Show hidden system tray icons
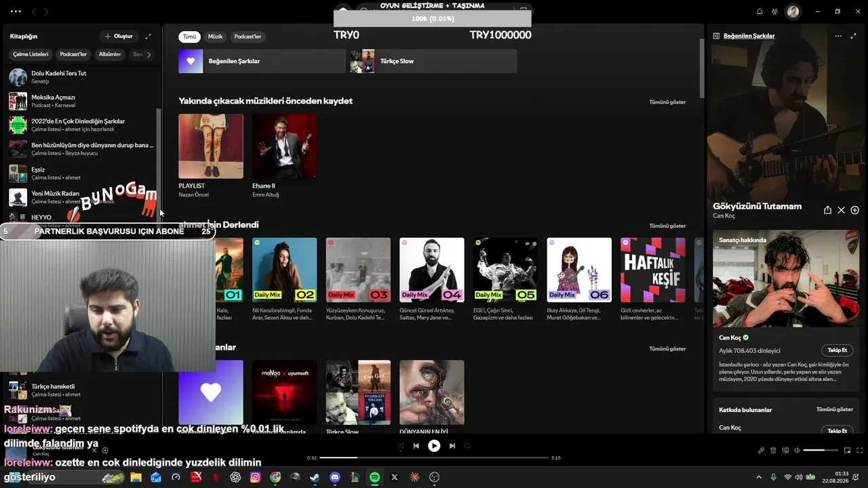This screenshot has height=488, width=868. tap(759, 477)
